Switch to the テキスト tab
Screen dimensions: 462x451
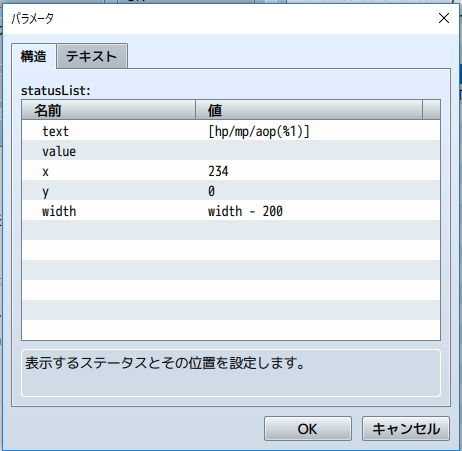click(x=91, y=56)
